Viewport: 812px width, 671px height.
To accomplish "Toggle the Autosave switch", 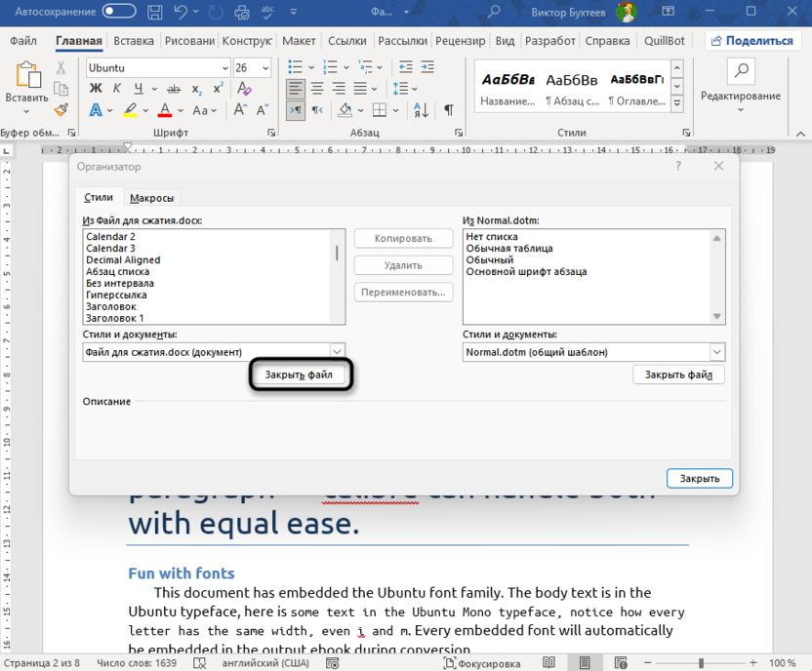I will pyautogui.click(x=119, y=12).
